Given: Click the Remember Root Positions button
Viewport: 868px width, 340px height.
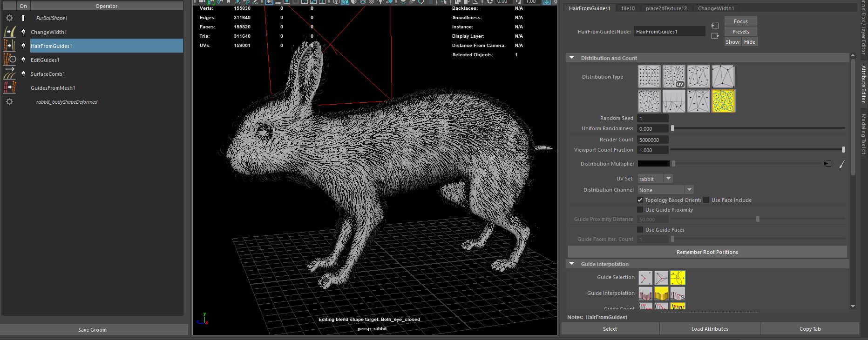Looking at the screenshot, I should (707, 252).
